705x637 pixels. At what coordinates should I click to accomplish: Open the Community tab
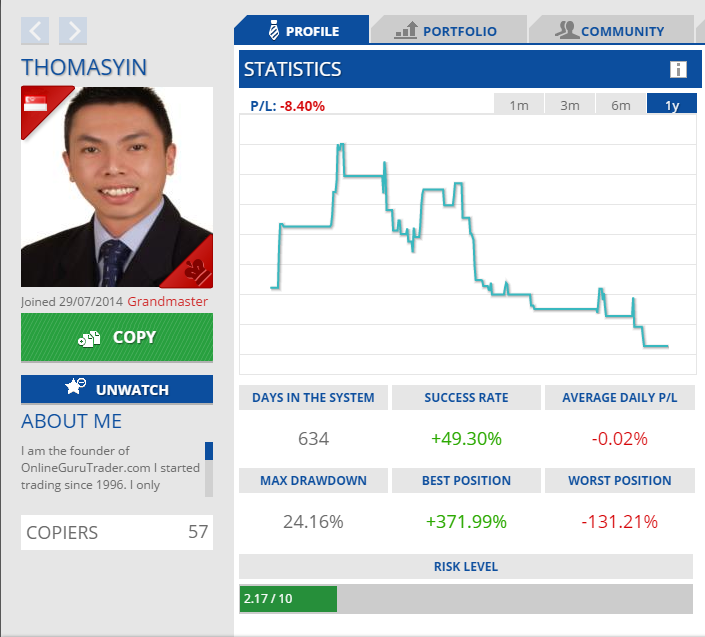click(610, 30)
